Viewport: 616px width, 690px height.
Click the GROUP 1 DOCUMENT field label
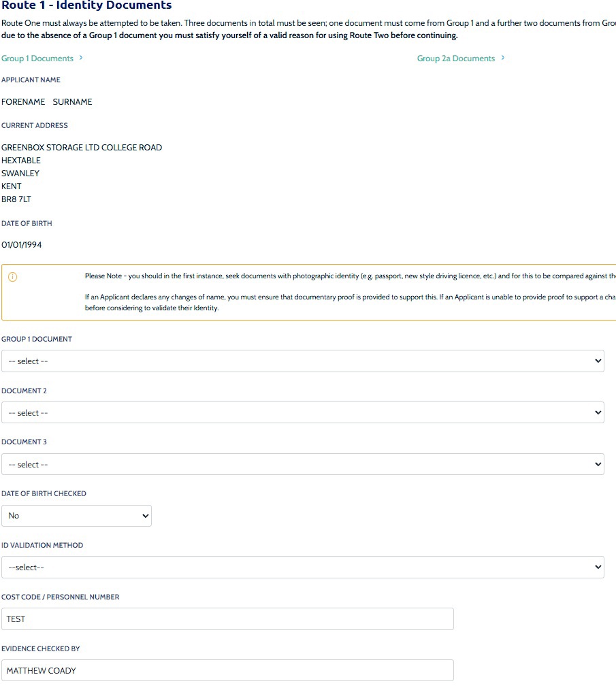click(37, 339)
